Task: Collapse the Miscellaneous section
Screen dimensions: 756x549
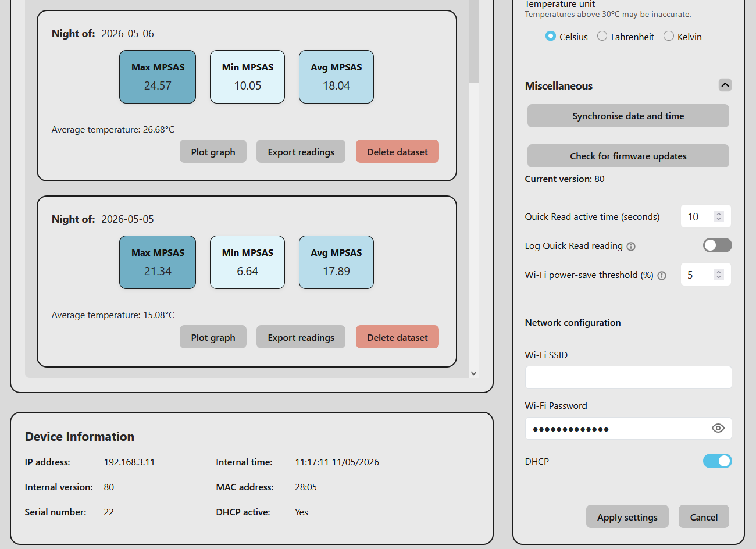Action: click(725, 85)
